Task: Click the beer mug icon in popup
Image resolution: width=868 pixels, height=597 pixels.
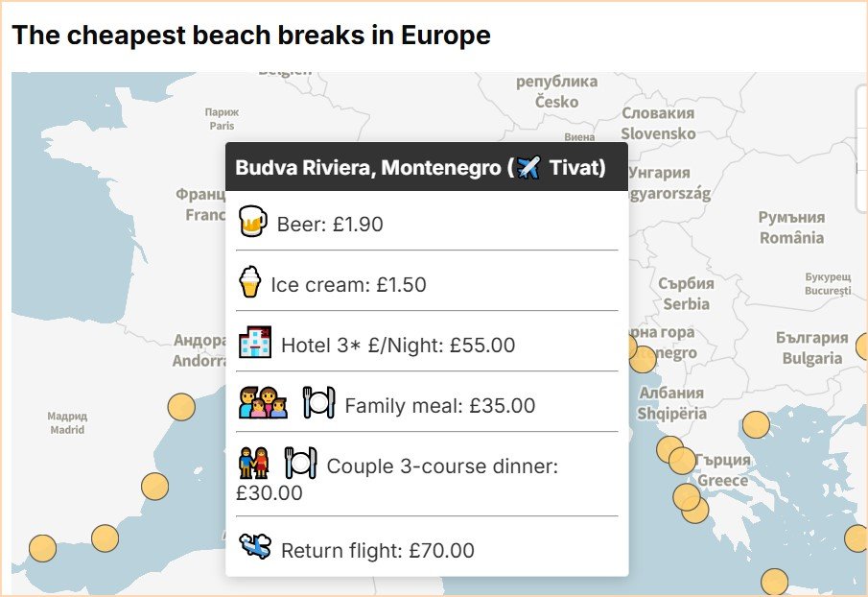Action: click(251, 222)
